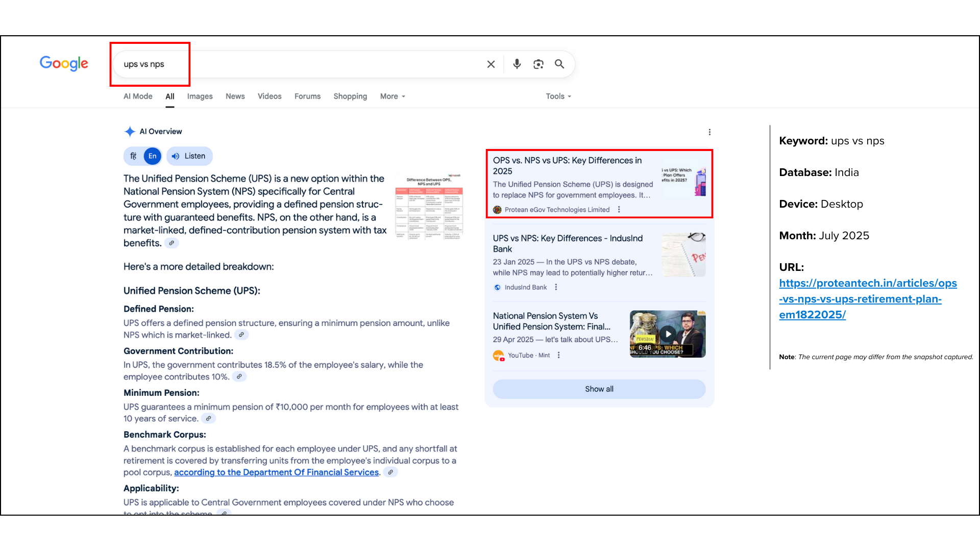This screenshot has height=551, width=980.
Task: Open the Videos tab
Action: [269, 96]
